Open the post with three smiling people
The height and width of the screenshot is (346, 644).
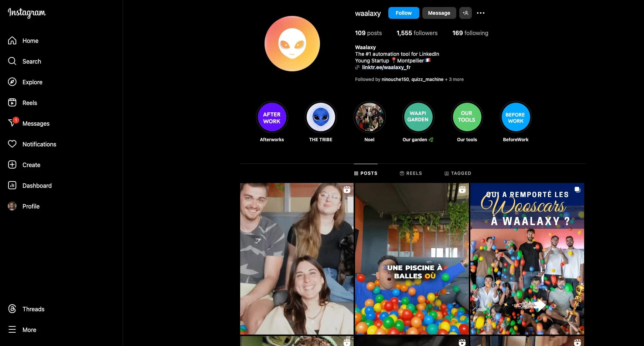297,259
